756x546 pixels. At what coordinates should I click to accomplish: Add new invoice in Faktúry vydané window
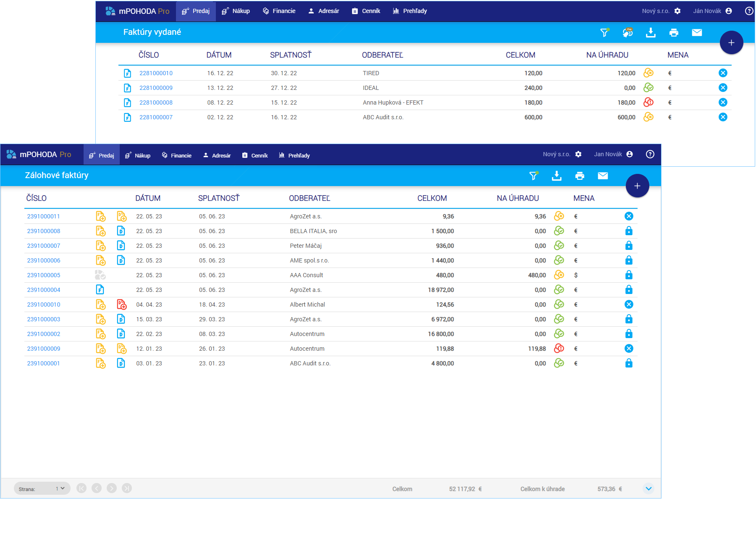click(731, 42)
